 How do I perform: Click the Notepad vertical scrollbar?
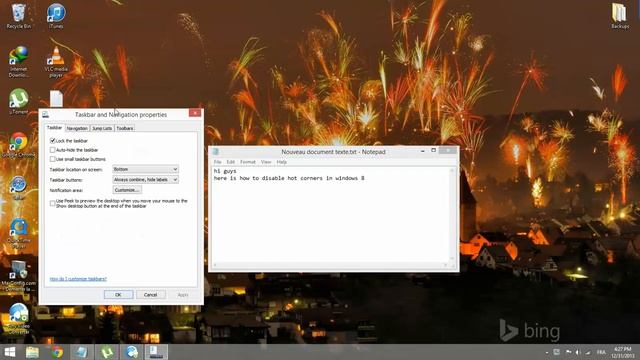pos(452,215)
